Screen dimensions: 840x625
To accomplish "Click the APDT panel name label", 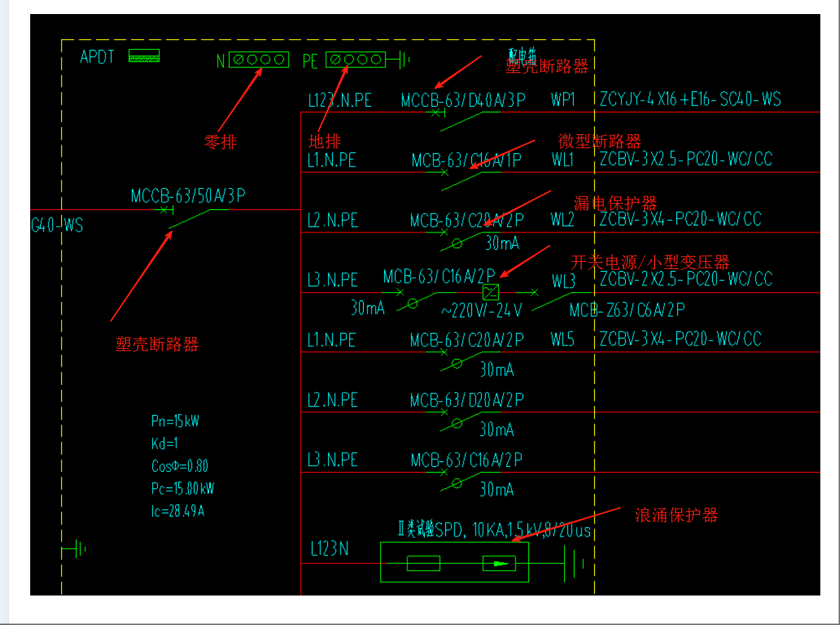I will [x=97, y=57].
